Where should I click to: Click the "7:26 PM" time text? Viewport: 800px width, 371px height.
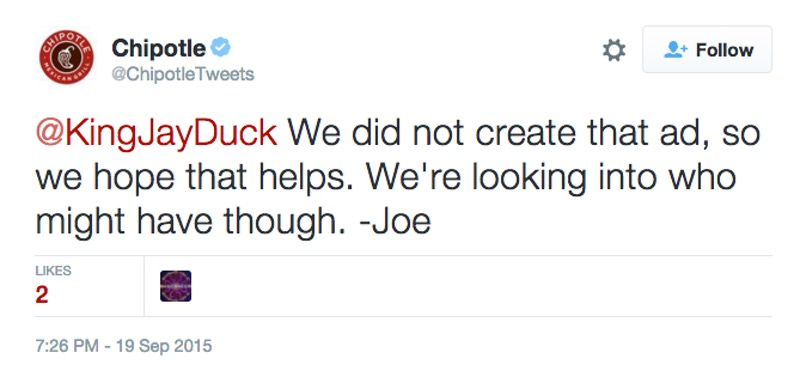[67, 346]
